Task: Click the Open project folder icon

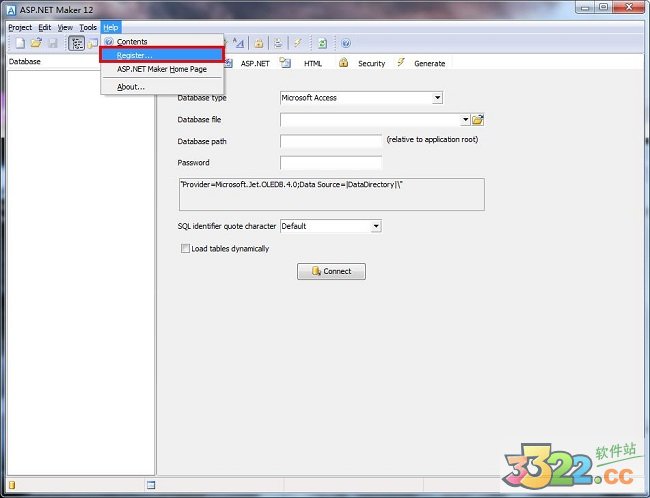Action: pos(36,43)
